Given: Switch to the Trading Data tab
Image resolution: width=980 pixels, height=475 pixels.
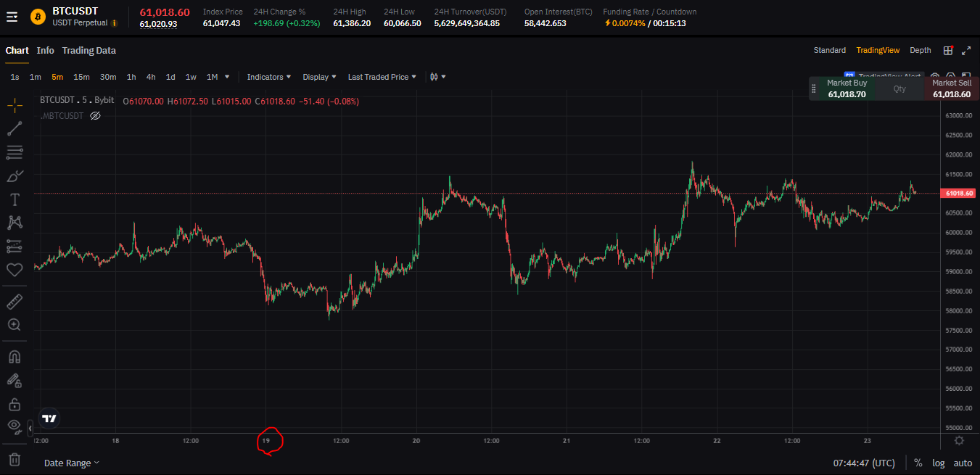Looking at the screenshot, I should coord(89,50).
